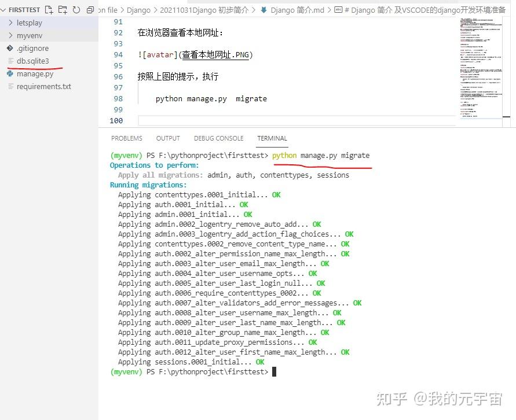Click Django folder in the breadcrumb

[x=139, y=9]
